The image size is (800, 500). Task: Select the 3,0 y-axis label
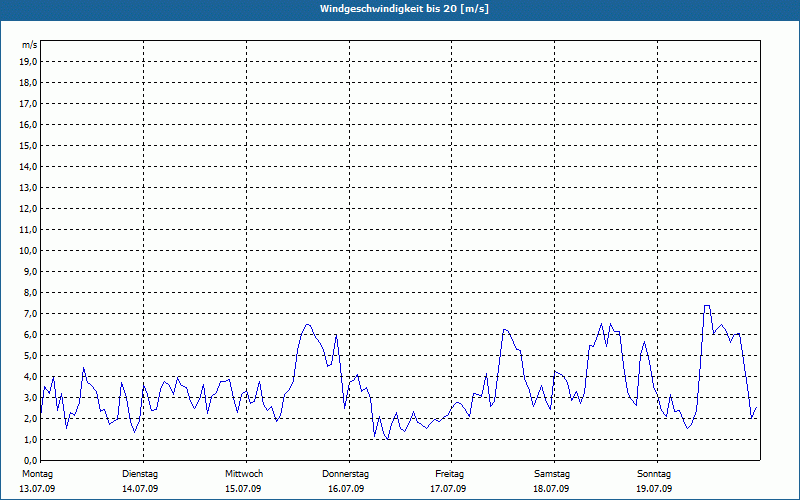(x=30, y=397)
